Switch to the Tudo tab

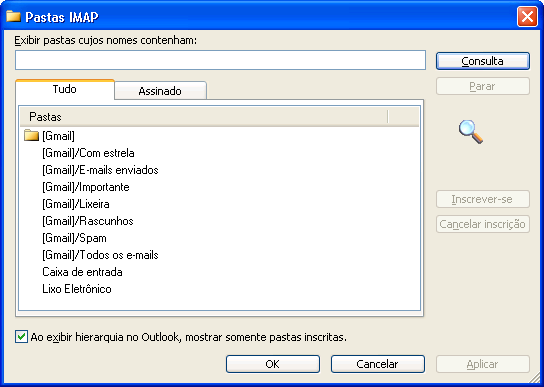65,90
